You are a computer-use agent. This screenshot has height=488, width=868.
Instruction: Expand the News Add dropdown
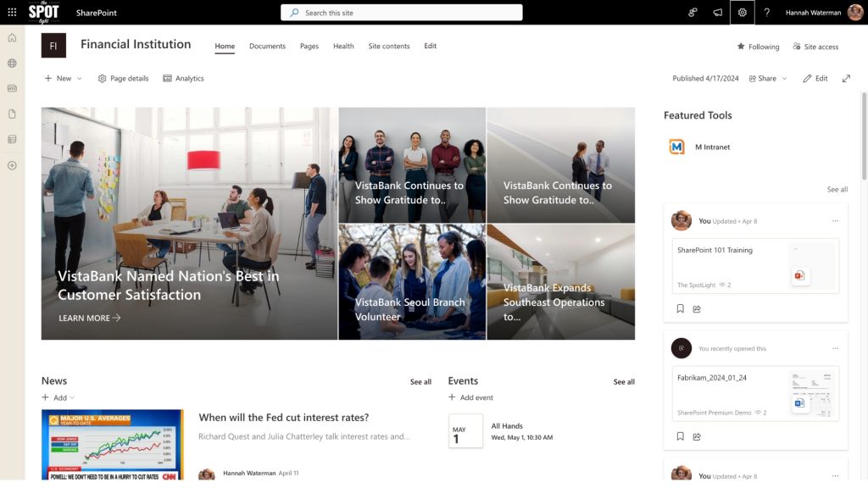tap(58, 397)
